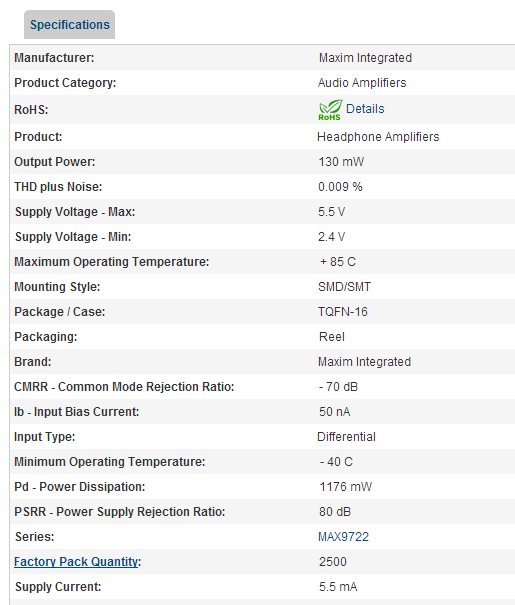Click the 5.5 mA supply current value
515x605 pixels.
click(x=338, y=587)
